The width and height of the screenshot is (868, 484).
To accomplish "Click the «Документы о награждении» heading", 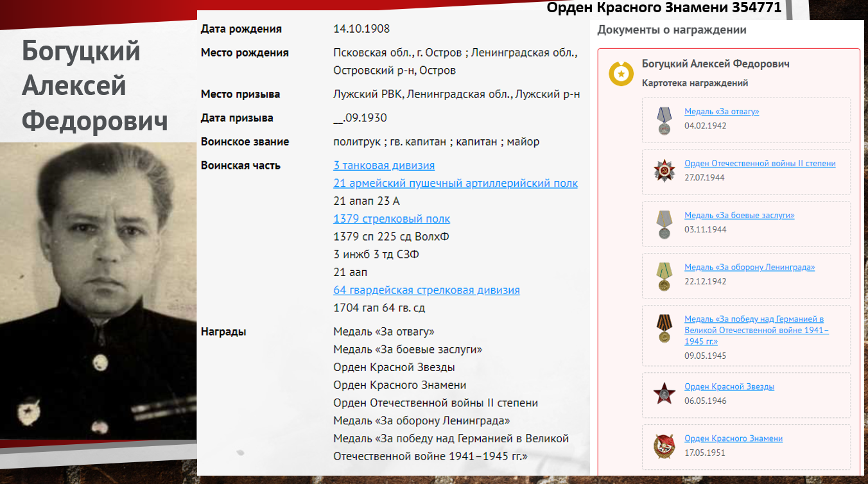I will tap(672, 30).
